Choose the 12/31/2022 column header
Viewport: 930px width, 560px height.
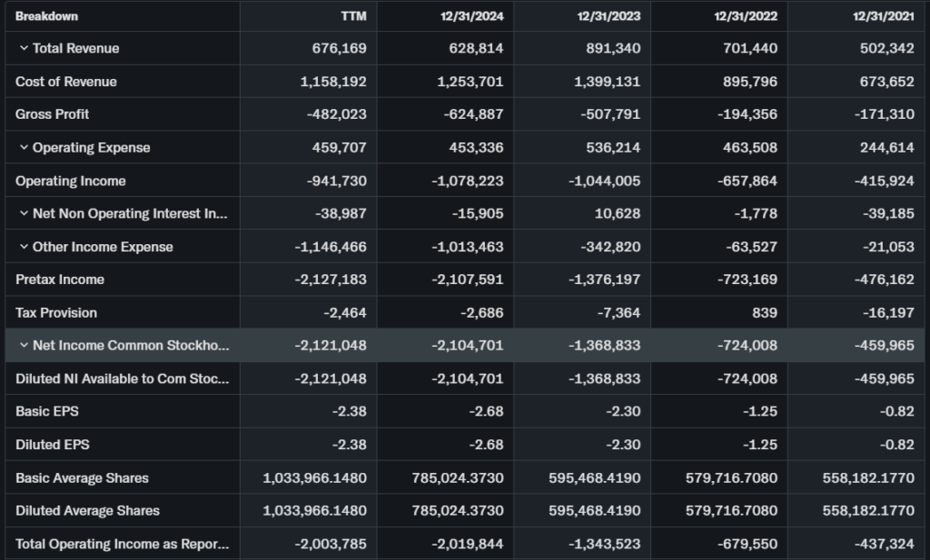click(747, 16)
